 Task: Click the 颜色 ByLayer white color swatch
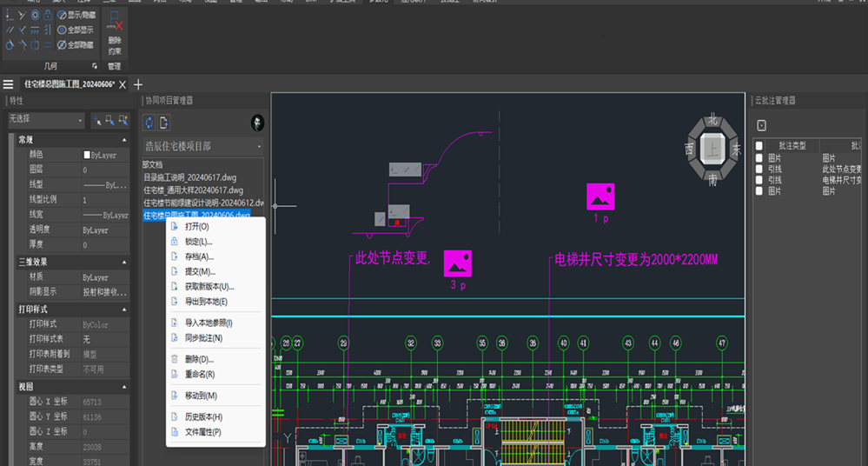coord(86,155)
